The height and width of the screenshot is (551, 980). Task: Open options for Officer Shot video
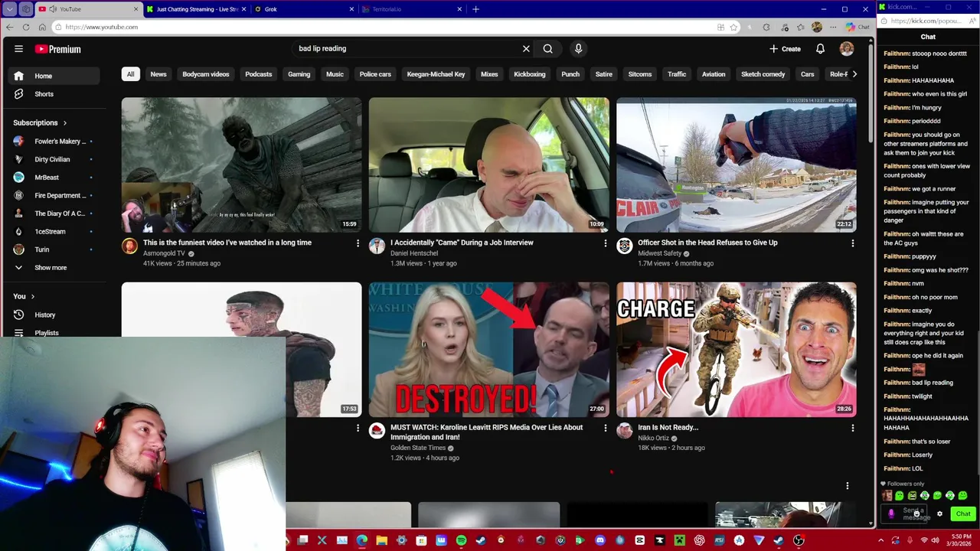pyautogui.click(x=853, y=243)
